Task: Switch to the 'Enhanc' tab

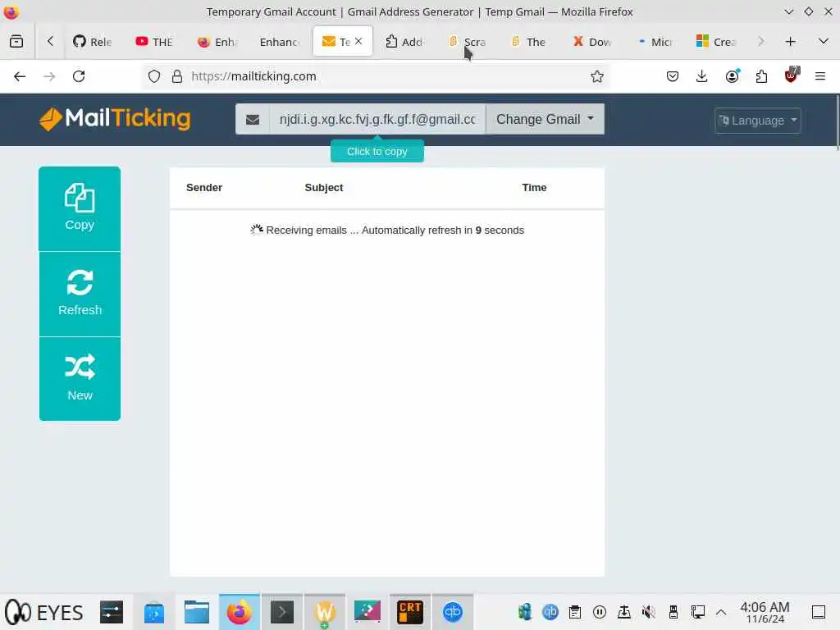Action: click(x=280, y=41)
